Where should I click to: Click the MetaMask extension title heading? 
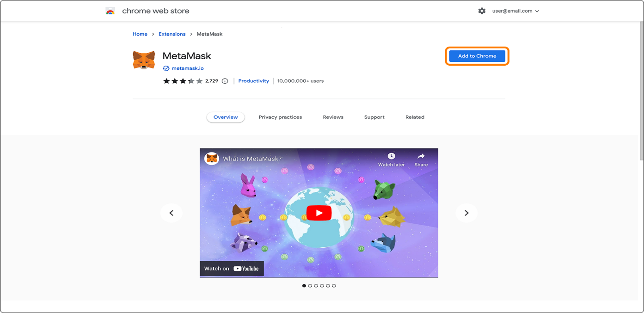click(x=187, y=56)
